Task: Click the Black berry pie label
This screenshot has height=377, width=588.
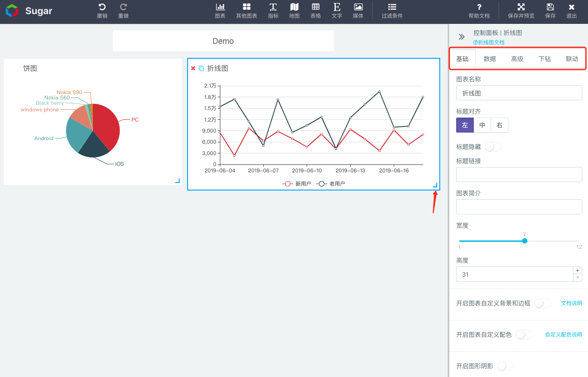Action: coord(50,103)
